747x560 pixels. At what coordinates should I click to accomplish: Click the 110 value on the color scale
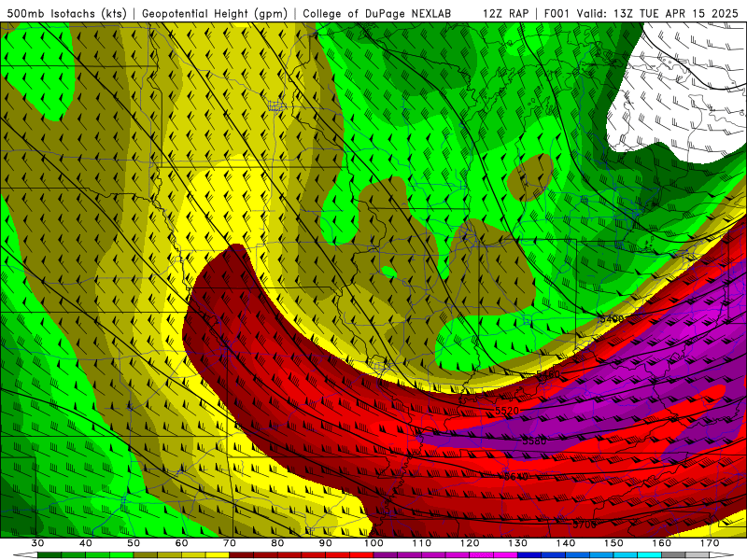click(422, 543)
